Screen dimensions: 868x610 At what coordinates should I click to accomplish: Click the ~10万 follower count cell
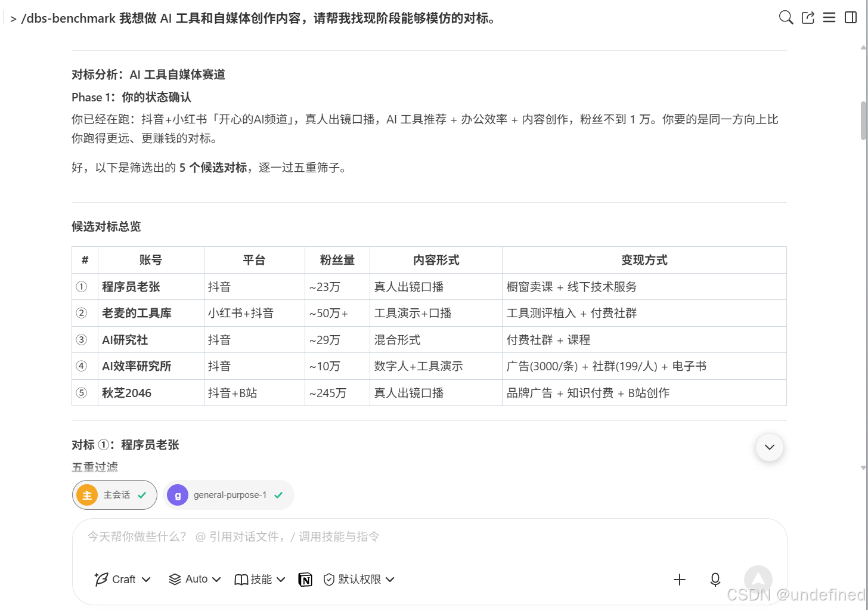[x=337, y=366]
